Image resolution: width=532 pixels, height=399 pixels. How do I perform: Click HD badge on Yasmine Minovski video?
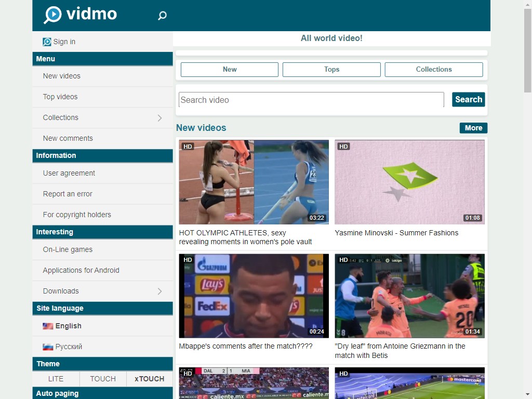coord(343,147)
